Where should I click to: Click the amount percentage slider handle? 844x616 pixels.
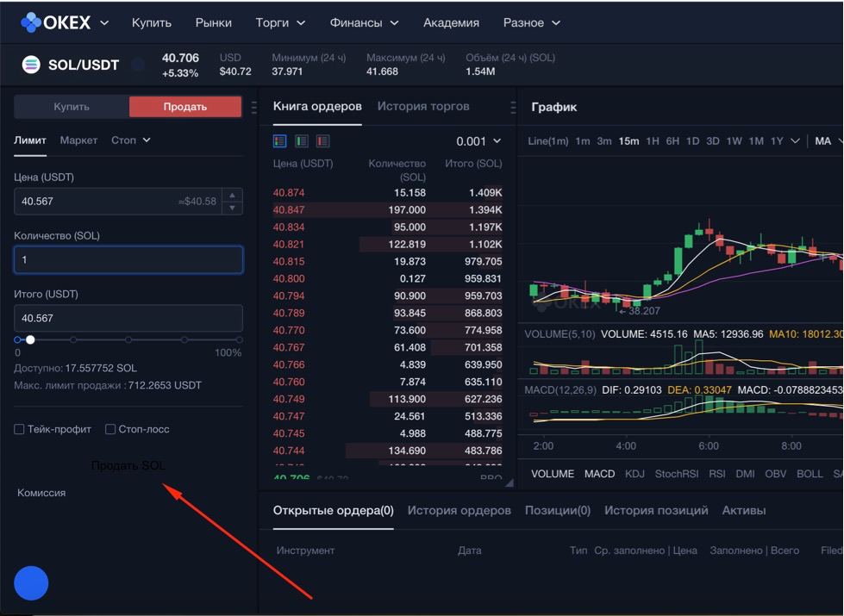(x=30, y=339)
